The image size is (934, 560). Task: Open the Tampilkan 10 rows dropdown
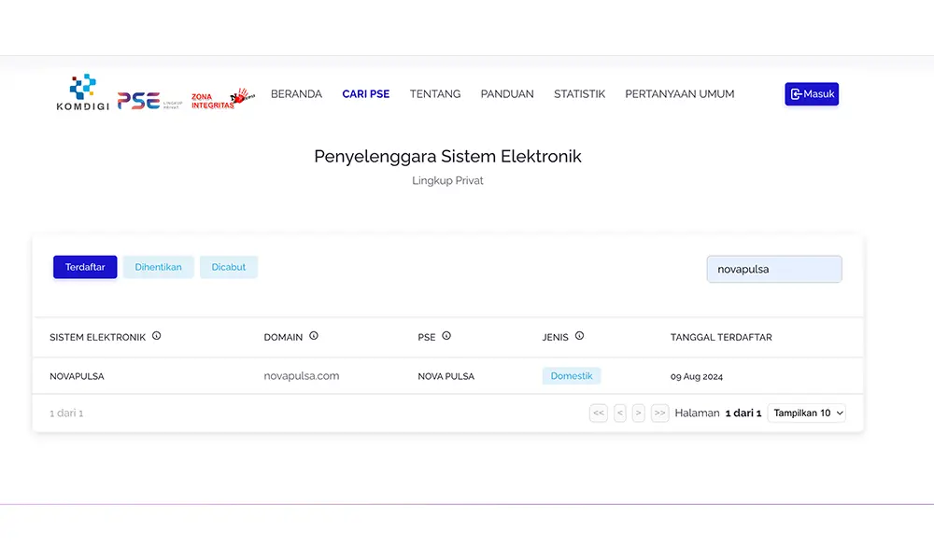coord(807,413)
